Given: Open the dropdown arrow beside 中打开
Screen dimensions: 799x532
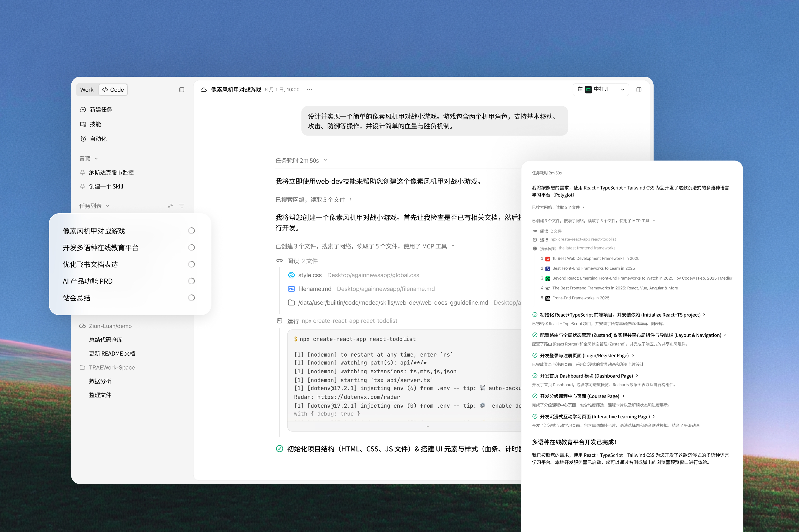Looking at the screenshot, I should tap(623, 89).
